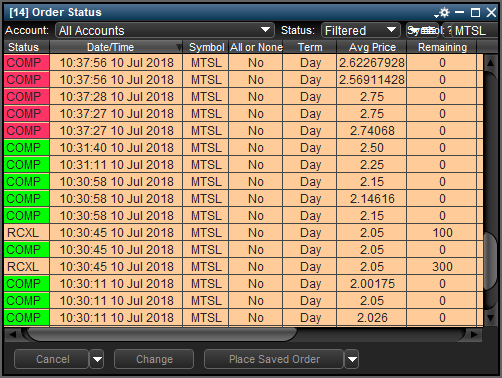Maximize the Order Status window
502x378 pixels.
click(x=475, y=13)
